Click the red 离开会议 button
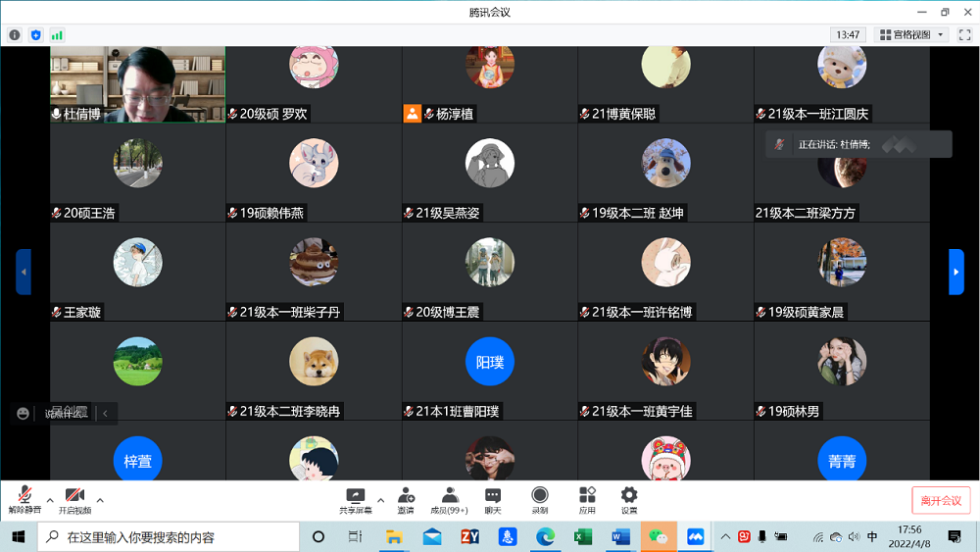The width and height of the screenshot is (980, 552). (941, 500)
